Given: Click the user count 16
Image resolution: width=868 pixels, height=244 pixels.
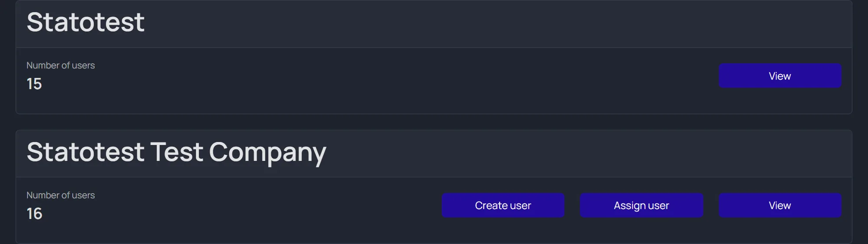Looking at the screenshot, I should click(x=34, y=214).
